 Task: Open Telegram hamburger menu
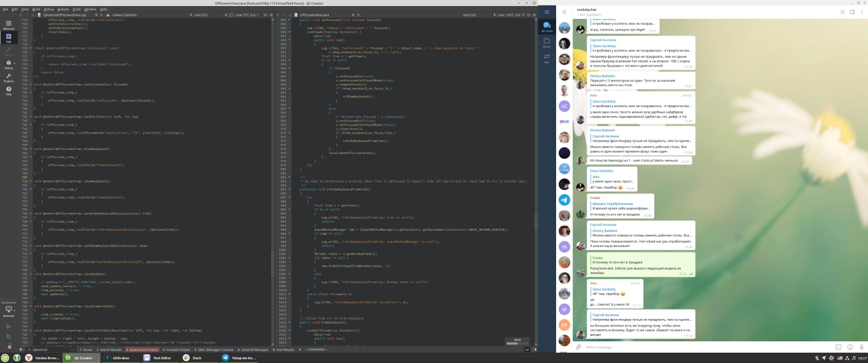tap(547, 12)
